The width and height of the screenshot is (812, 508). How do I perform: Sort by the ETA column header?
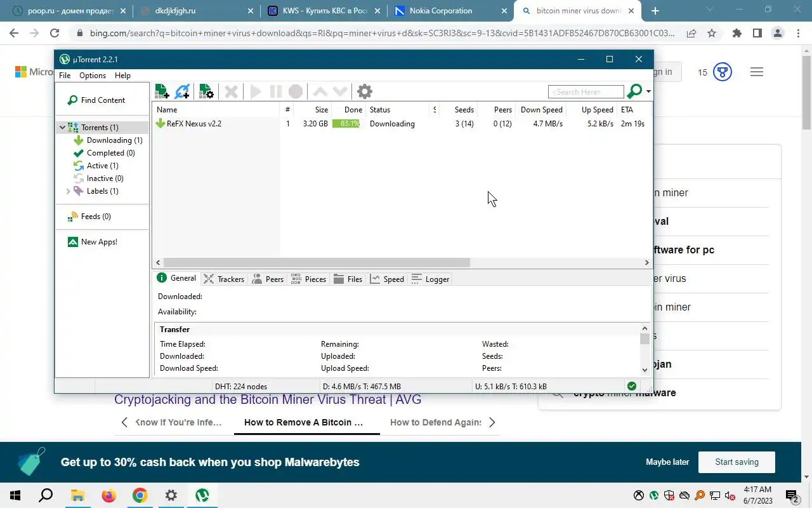(x=632, y=109)
